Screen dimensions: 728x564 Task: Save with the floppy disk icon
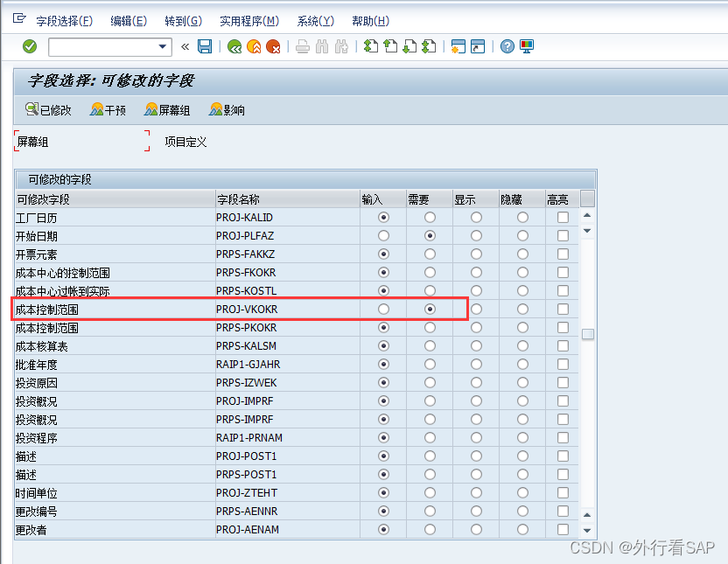[205, 46]
